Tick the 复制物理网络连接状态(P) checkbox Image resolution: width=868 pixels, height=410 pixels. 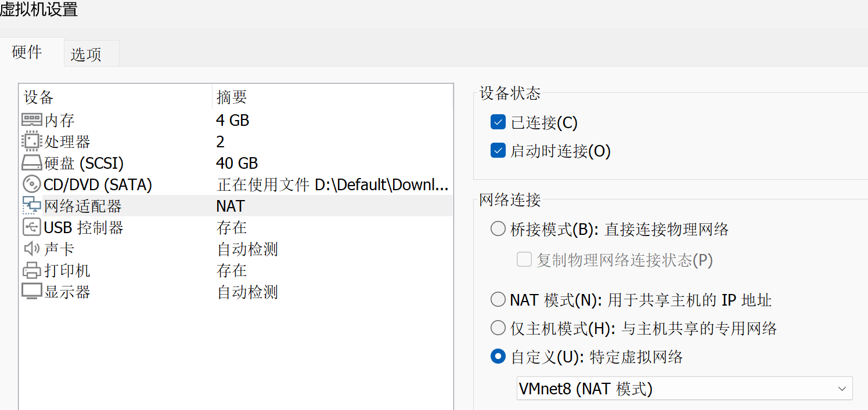point(524,259)
